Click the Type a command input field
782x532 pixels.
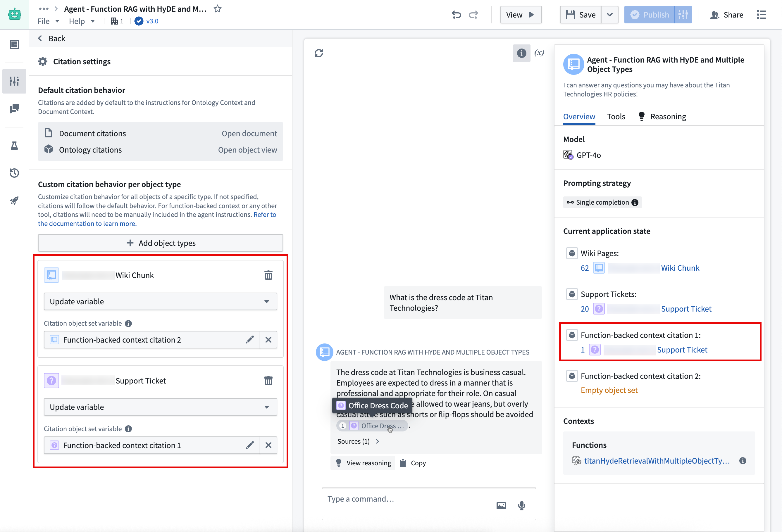pyautogui.click(x=404, y=499)
